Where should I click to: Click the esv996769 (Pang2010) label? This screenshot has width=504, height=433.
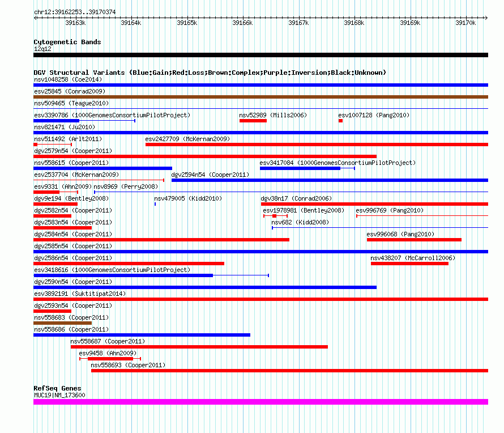point(390,210)
